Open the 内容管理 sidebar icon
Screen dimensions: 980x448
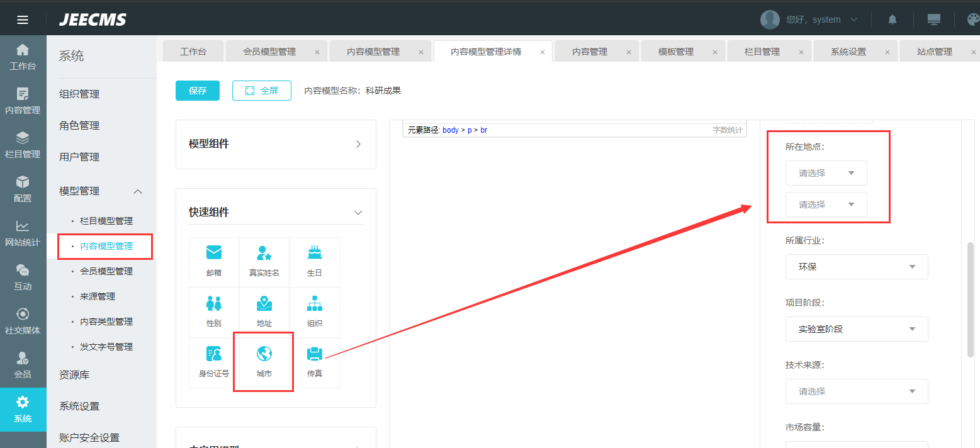click(x=23, y=101)
